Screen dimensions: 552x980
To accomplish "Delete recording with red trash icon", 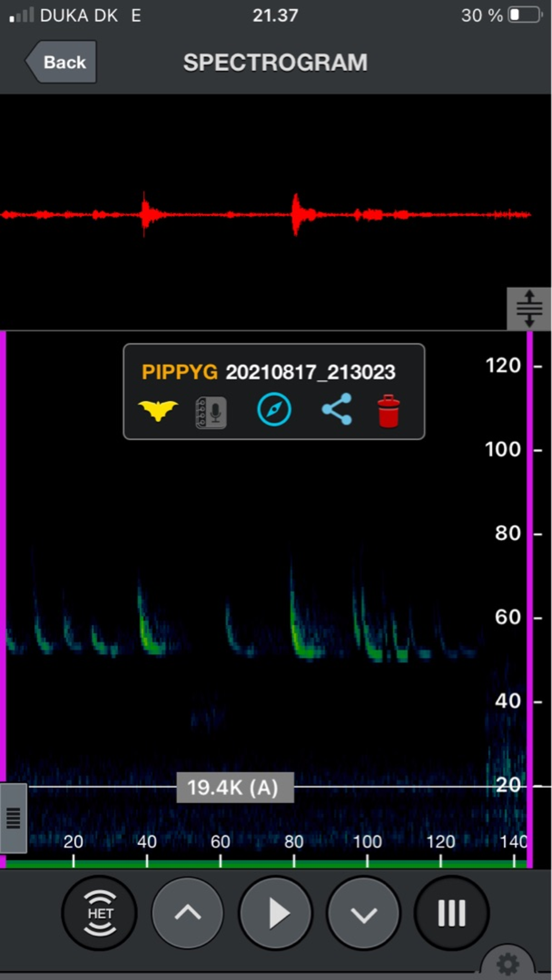I will click(388, 411).
